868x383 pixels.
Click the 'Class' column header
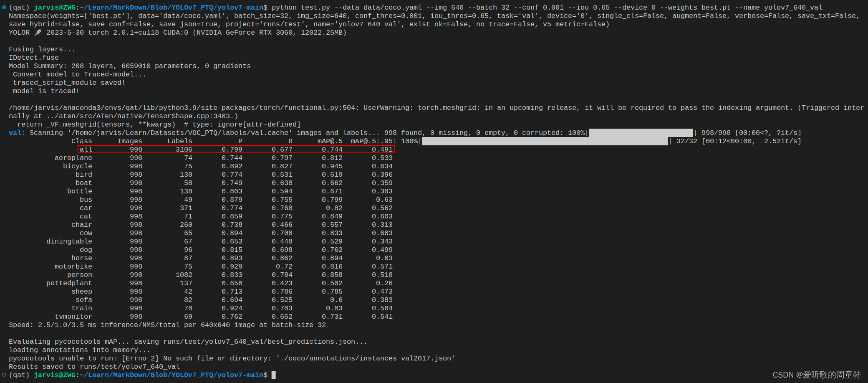coord(82,141)
